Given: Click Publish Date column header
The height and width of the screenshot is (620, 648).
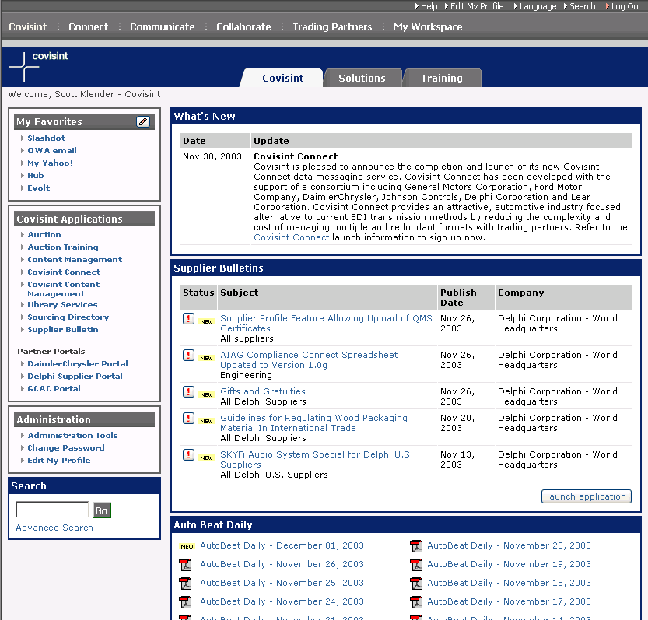Looking at the screenshot, I should click(x=458, y=298).
